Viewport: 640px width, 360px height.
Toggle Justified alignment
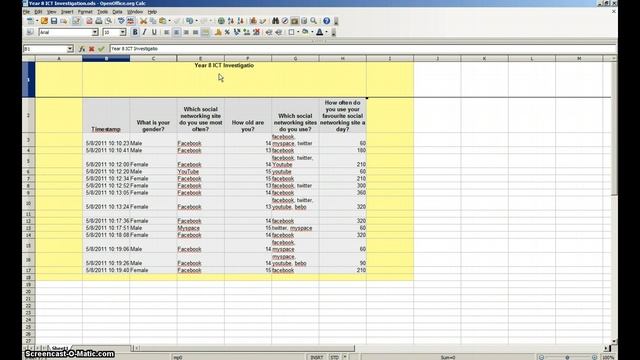(x=196, y=32)
